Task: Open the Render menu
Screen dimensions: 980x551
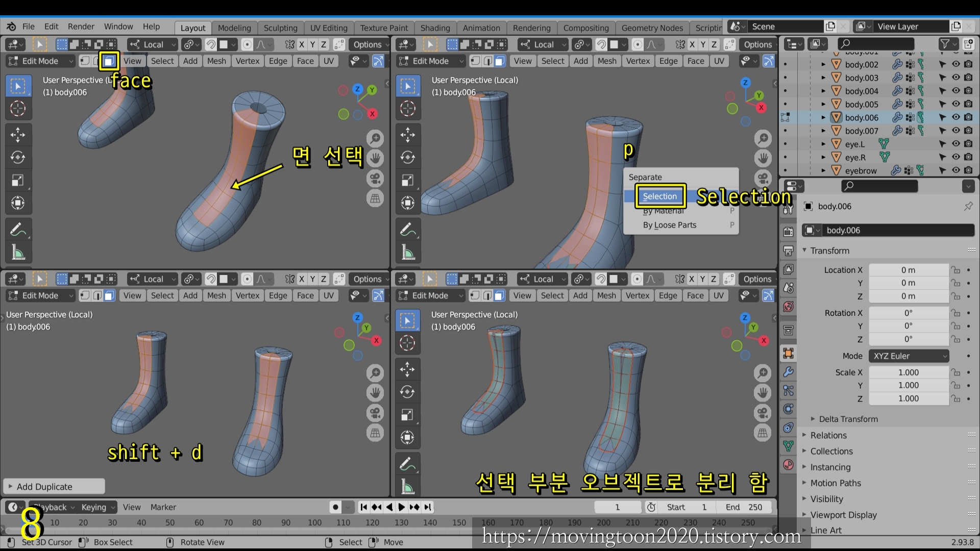Action: [81, 27]
